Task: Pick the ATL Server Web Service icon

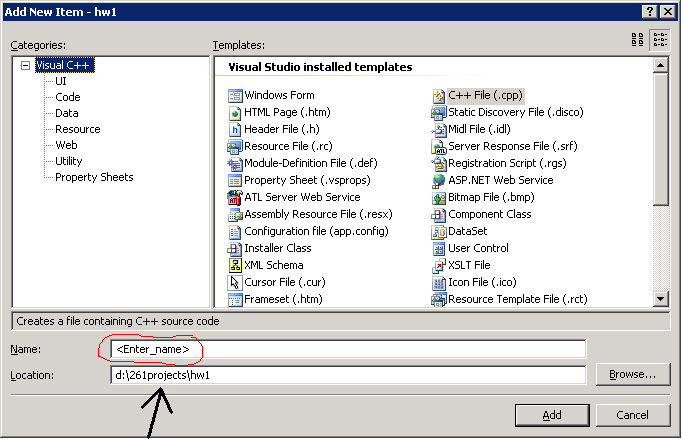Action: coord(235,197)
